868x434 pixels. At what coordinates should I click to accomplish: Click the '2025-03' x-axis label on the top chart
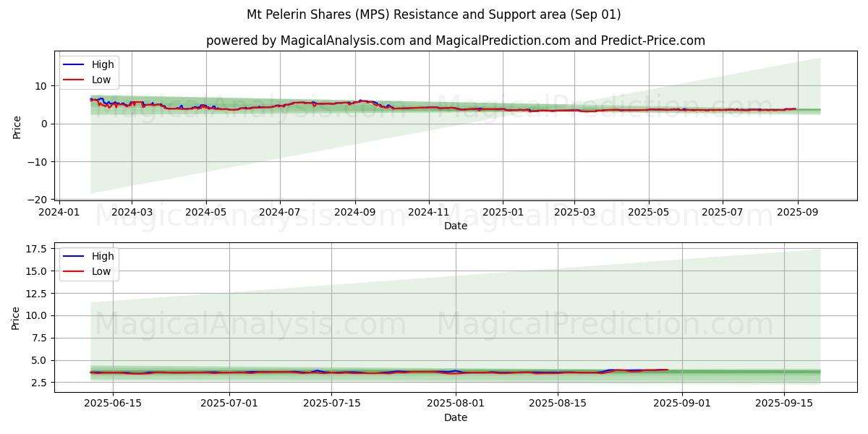coord(574,213)
